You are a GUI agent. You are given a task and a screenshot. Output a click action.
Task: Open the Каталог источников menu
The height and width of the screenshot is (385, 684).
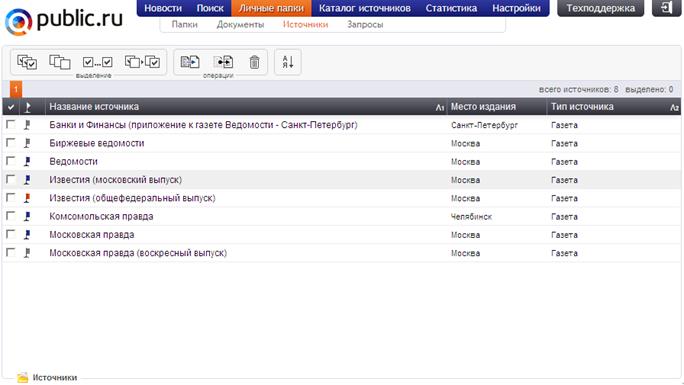[x=365, y=8]
